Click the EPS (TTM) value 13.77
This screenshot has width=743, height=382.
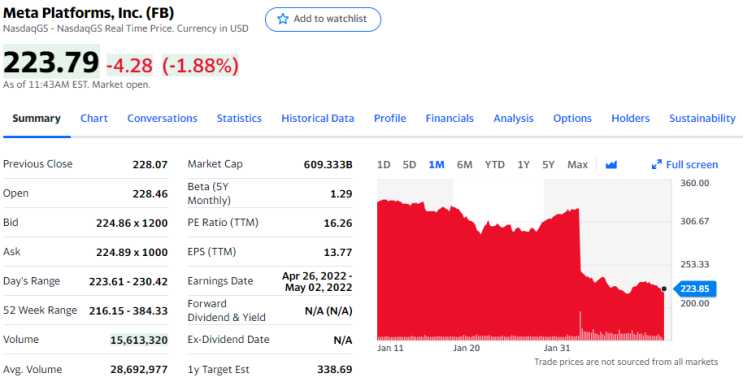click(338, 252)
